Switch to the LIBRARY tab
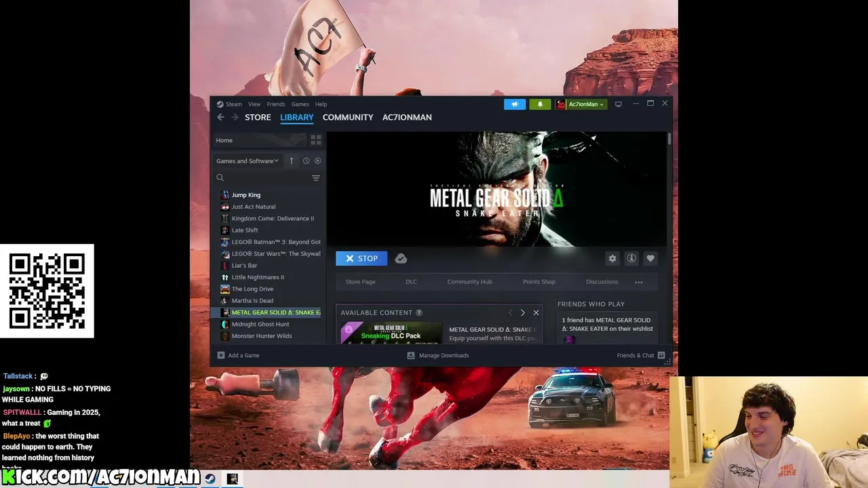 point(297,117)
